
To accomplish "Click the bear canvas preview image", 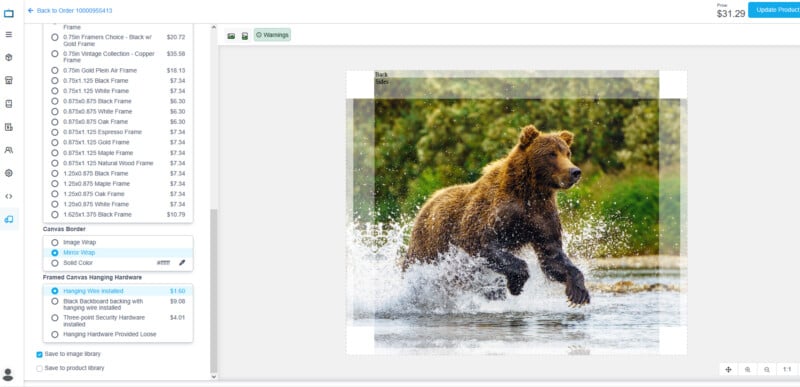I will coord(516,213).
